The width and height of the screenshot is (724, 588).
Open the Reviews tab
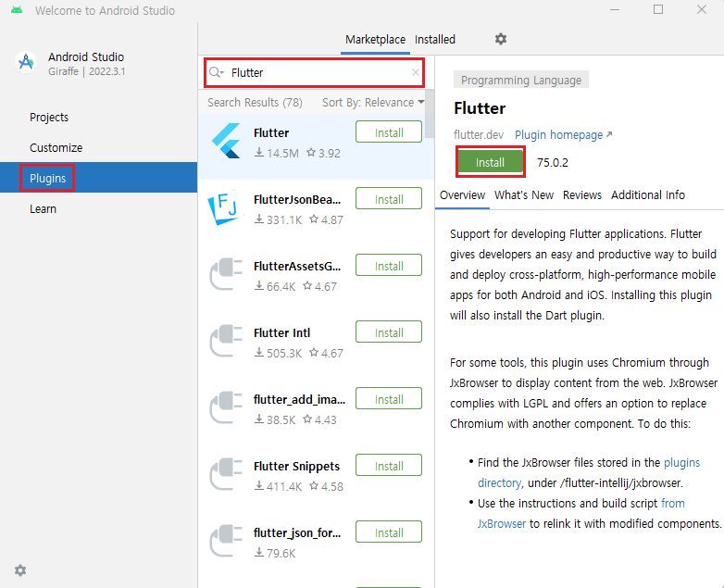pos(581,195)
